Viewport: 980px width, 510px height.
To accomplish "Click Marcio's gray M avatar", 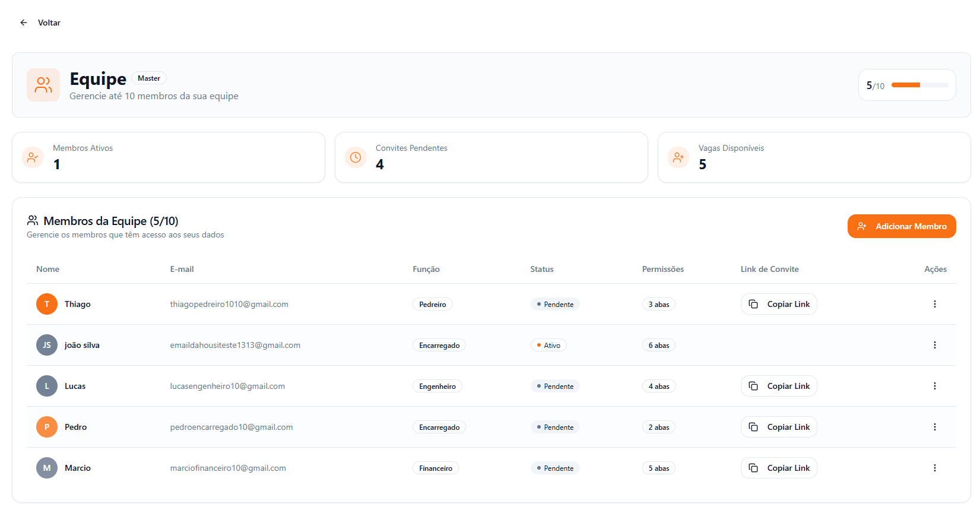I will [47, 468].
